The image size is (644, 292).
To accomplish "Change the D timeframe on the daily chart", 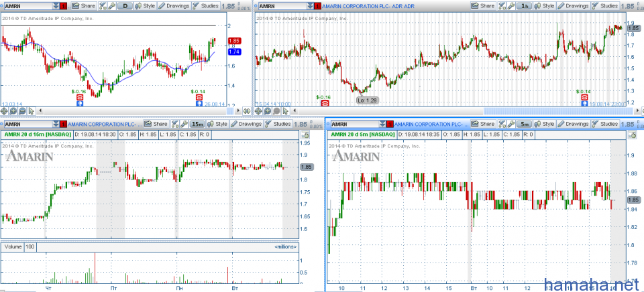I will 125,6.
